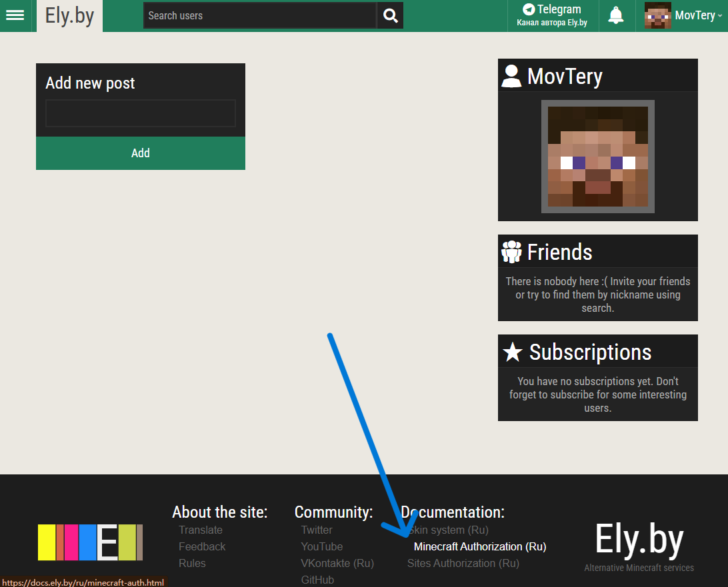Click the search magnifier icon

click(x=391, y=15)
